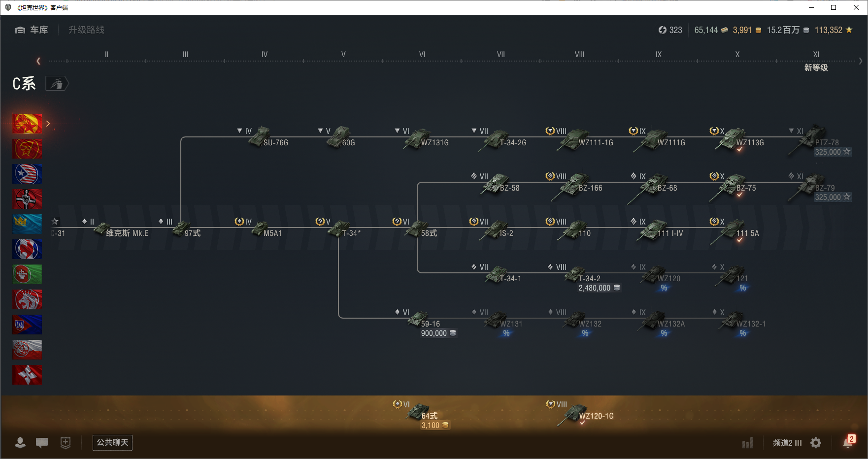Click the 频道2 server selector
The width and height of the screenshot is (868, 459).
(787, 443)
